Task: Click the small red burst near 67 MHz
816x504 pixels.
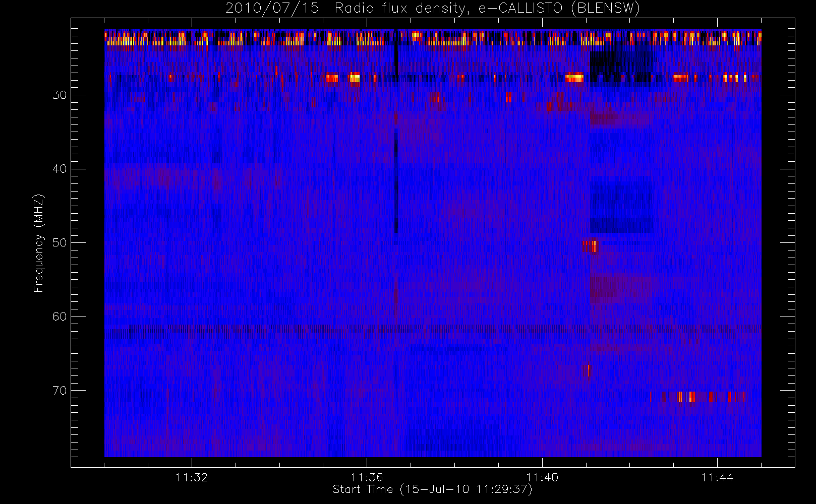Action: 588,371
